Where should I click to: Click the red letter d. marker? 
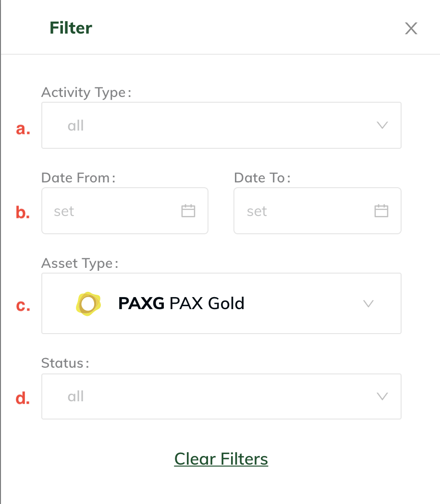[23, 398]
